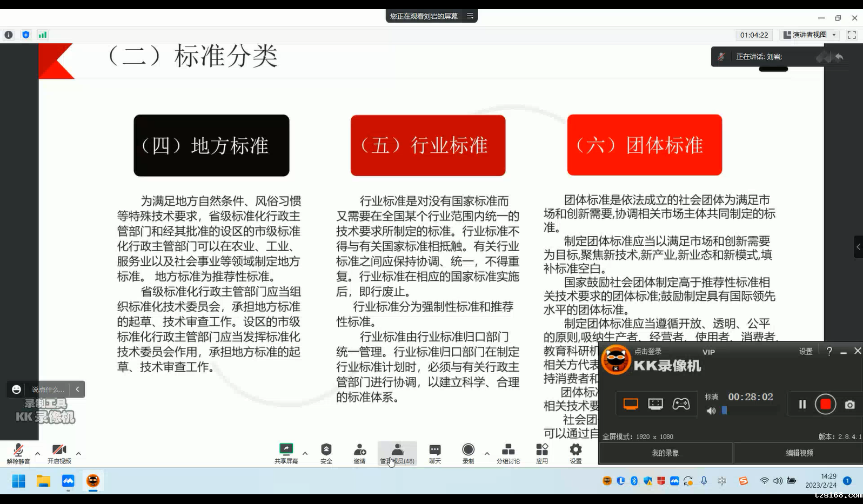Open the Chat (聊天) panel
863x504 pixels.
(434, 450)
